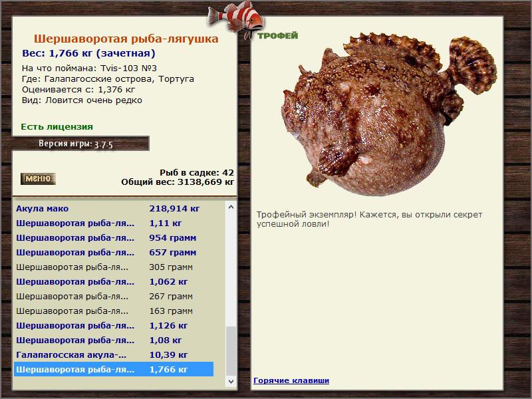Click the fish list scroll up arrow
Viewport: 532px width, 399px height.
point(231,207)
